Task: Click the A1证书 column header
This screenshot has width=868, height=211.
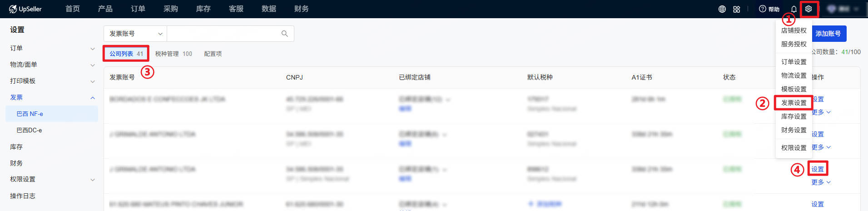Action: (642, 77)
